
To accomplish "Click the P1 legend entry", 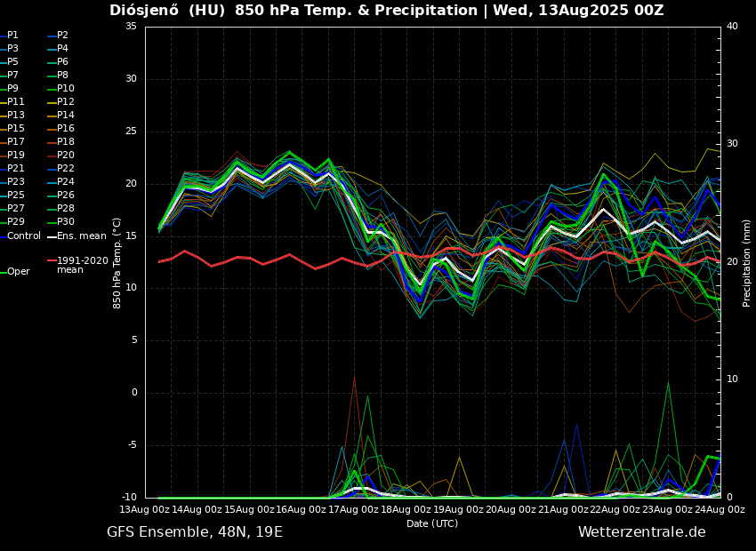I will pos(12,36).
